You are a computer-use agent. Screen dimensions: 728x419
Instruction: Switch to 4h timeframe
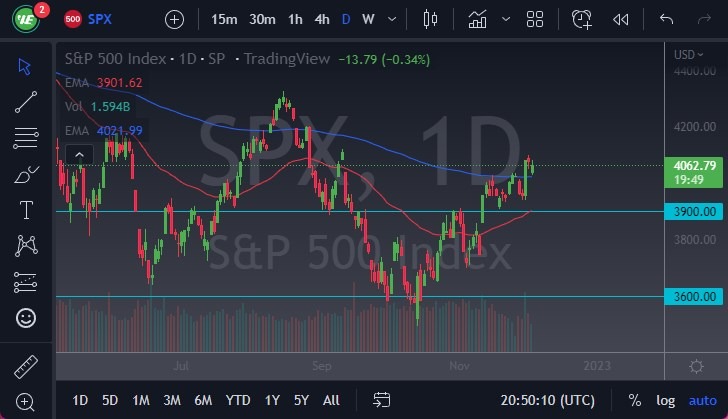point(322,20)
